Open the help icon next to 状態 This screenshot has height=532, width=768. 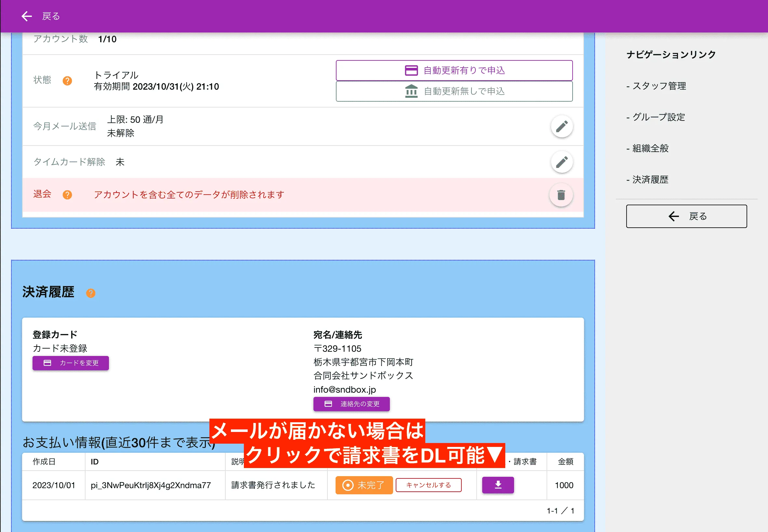pos(67,80)
